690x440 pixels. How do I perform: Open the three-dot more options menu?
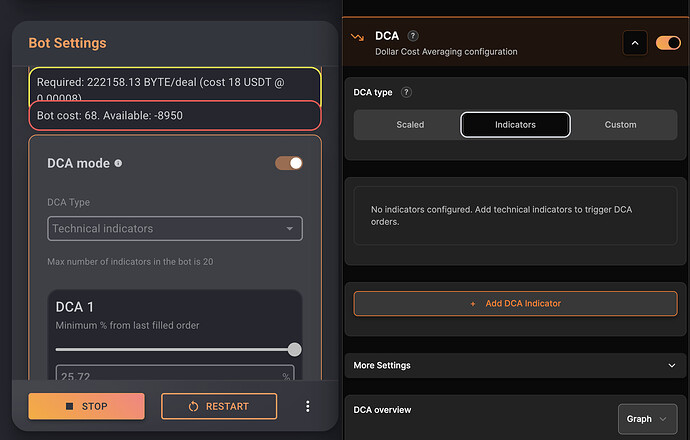pyautogui.click(x=308, y=406)
